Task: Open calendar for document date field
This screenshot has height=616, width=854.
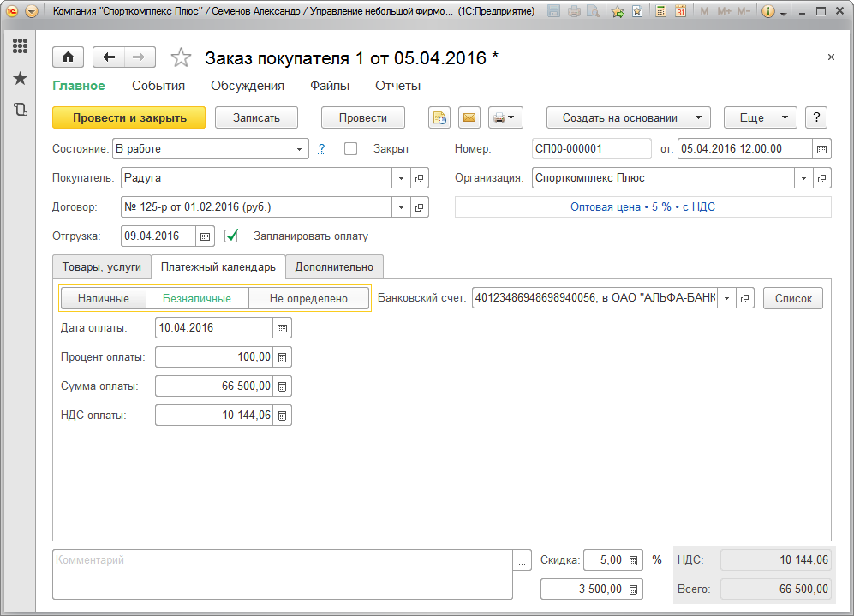Action: (821, 149)
